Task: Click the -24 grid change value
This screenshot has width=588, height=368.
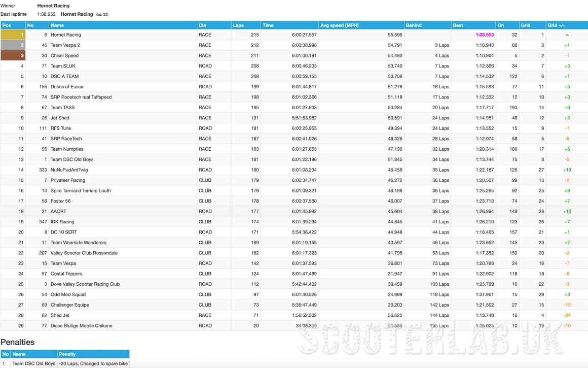Action: coord(567,315)
